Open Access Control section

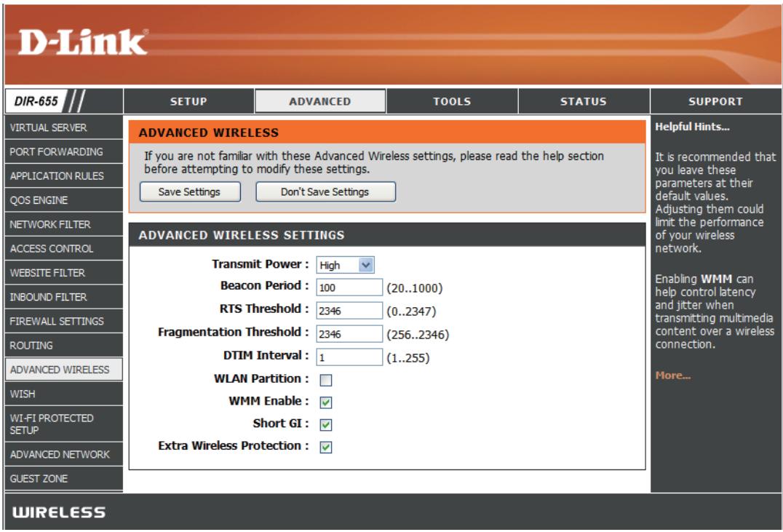(x=63, y=248)
